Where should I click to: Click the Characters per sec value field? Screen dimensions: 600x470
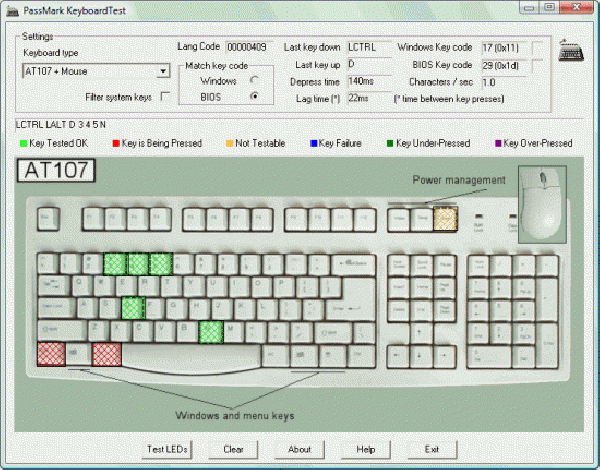[504, 82]
